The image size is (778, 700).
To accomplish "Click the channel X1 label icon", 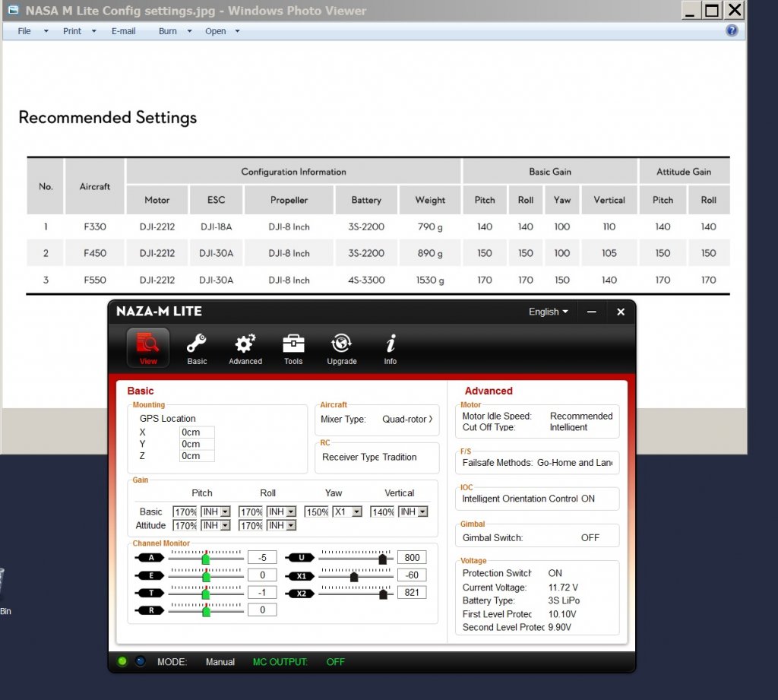I will pyautogui.click(x=299, y=576).
